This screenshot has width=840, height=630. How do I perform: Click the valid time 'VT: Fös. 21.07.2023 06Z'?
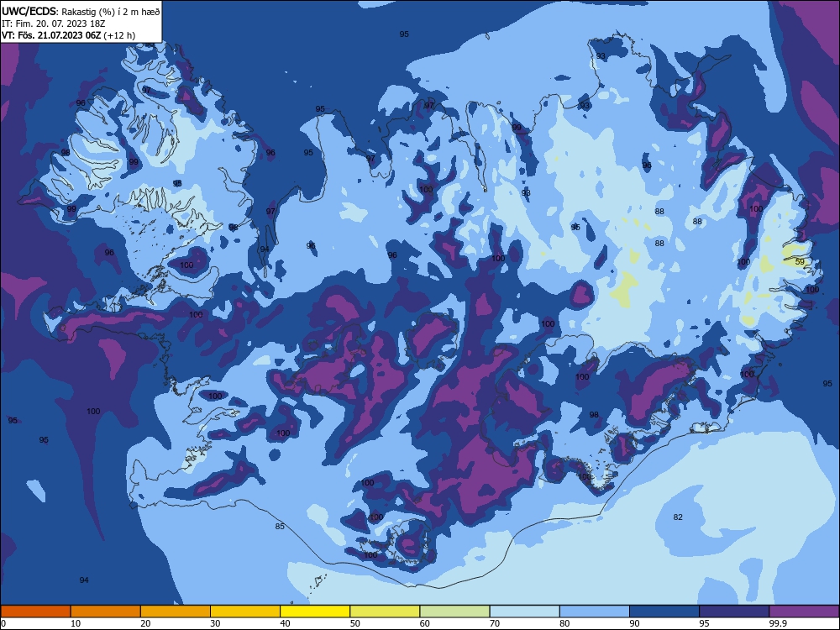tap(51, 35)
